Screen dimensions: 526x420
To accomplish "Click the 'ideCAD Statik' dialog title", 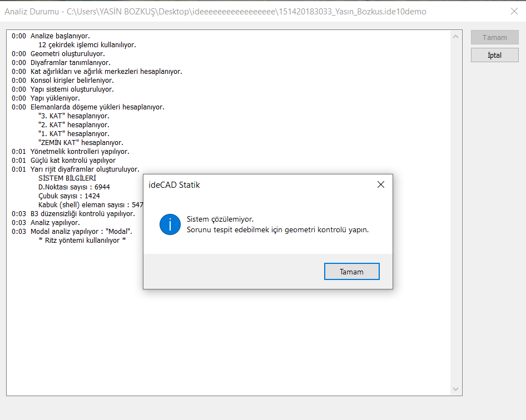I will coord(174,185).
